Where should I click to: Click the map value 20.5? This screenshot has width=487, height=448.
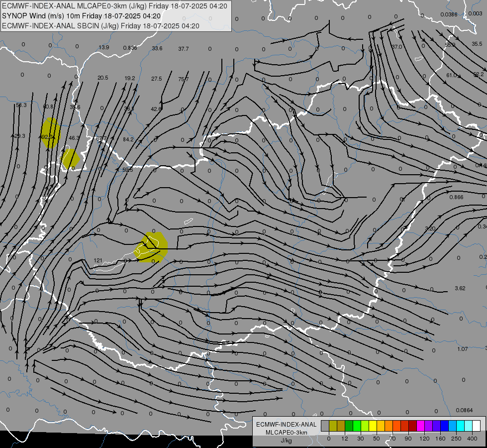(x=103, y=78)
